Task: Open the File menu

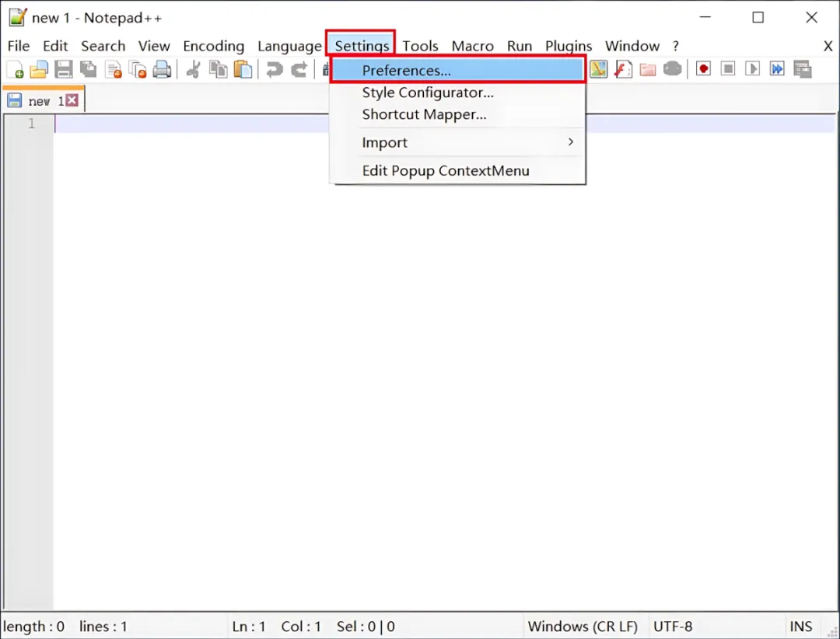Action: point(18,46)
